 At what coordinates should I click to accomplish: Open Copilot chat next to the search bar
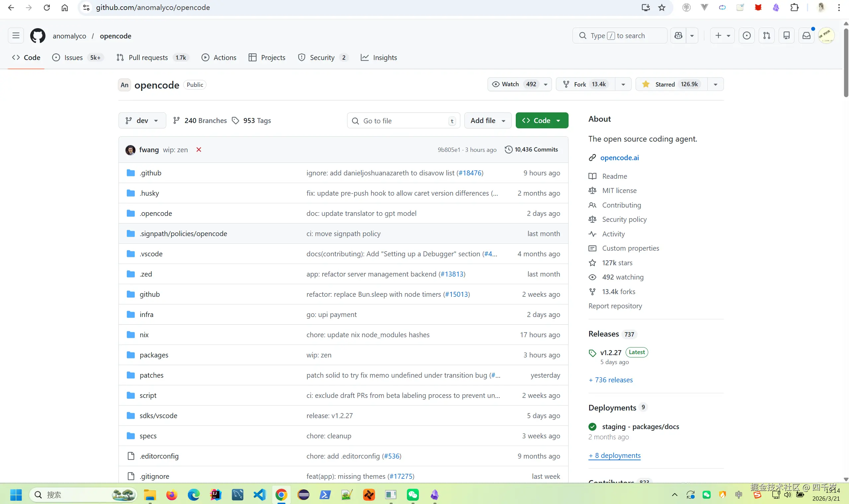[x=678, y=35]
